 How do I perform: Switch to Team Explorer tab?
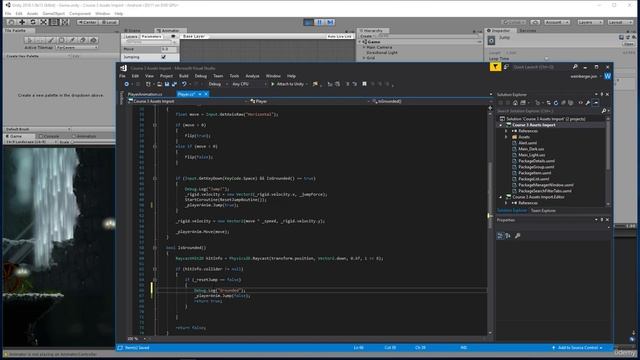coord(543,211)
